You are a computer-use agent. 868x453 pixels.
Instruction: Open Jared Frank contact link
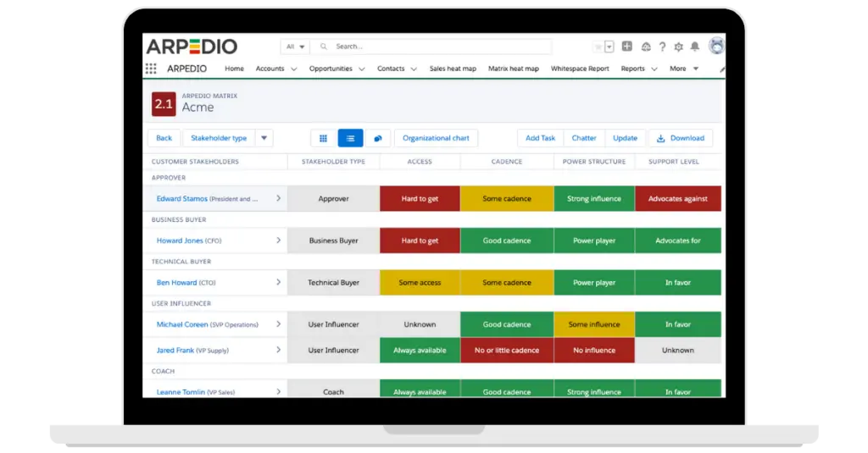pos(175,350)
